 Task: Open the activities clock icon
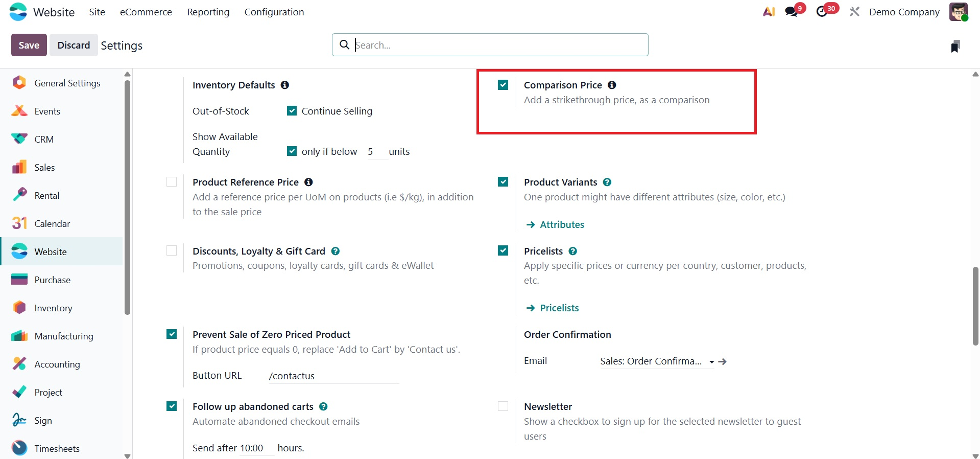coord(822,12)
